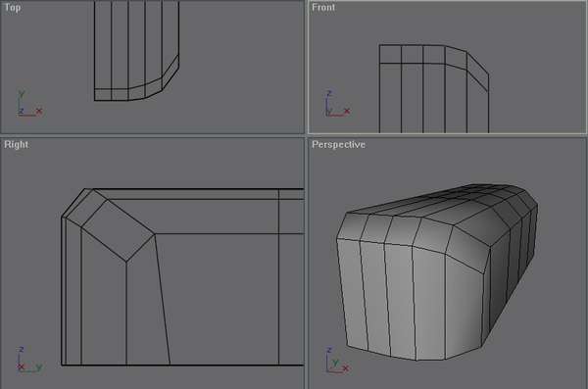Click the axis tripod in Front viewport
Screen dimensions: 588x389
tap(337, 103)
